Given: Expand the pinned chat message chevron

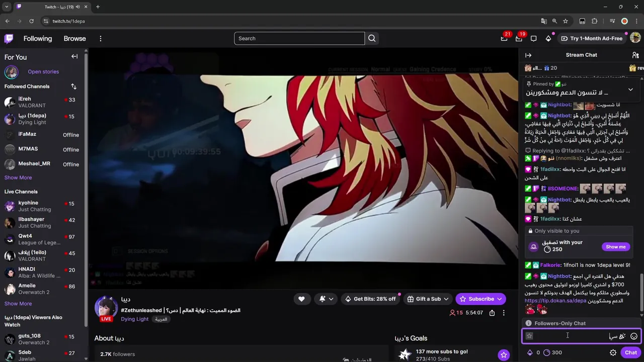Looking at the screenshot, I should pos(630,89).
